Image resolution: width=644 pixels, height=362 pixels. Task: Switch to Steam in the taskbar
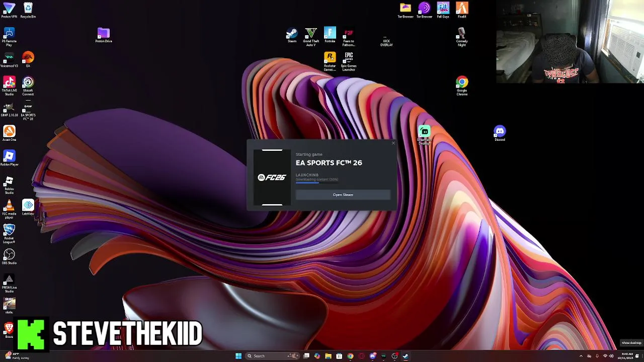point(406,356)
